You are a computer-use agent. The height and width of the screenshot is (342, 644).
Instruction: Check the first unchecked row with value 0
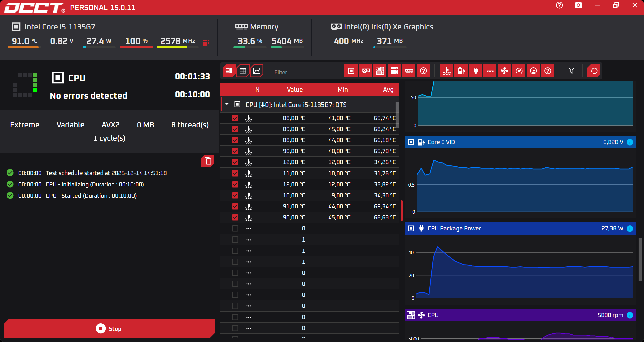click(x=235, y=229)
